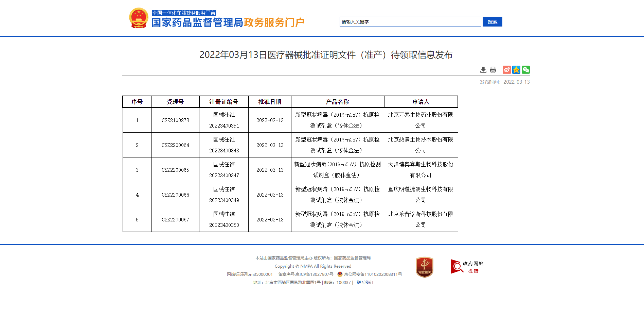Focus the 请输入关键字 search field
This screenshot has height=318, width=644.
(410, 22)
